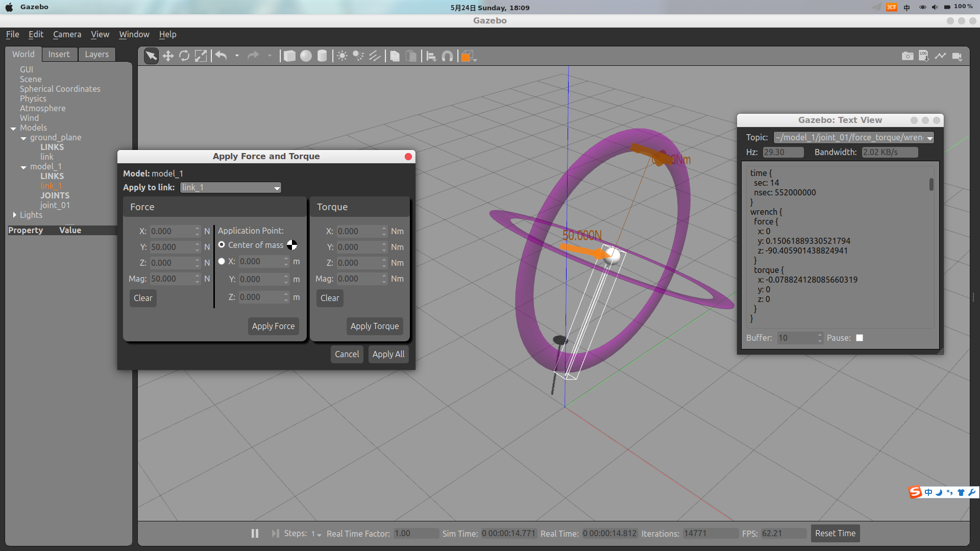Open the Steps count dropdown
The width and height of the screenshot is (980, 551).
[316, 534]
